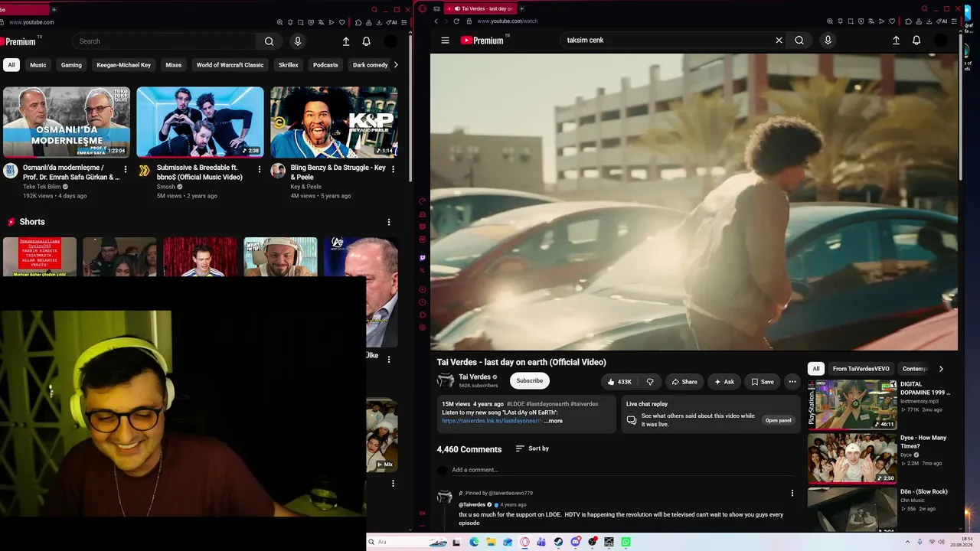Click the Ask button under the video

[x=724, y=382]
